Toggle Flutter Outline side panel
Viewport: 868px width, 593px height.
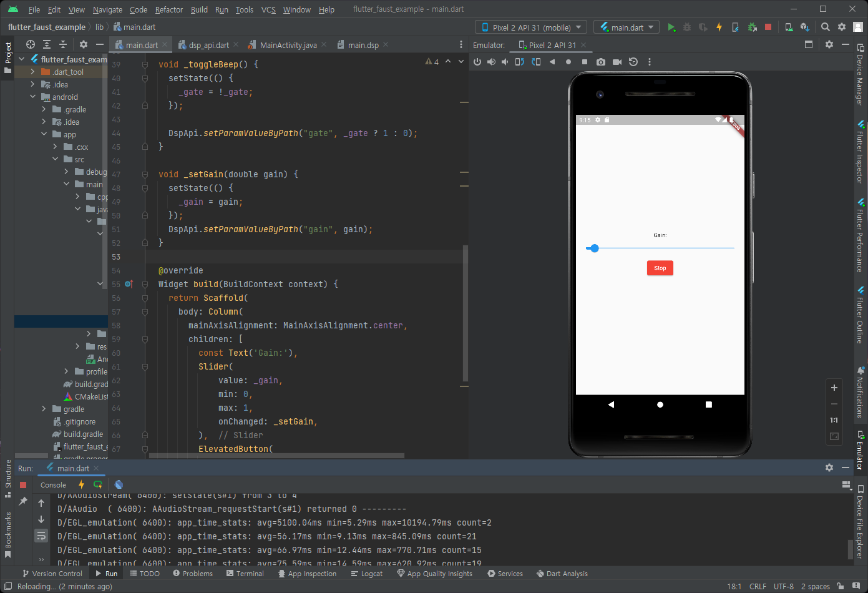(861, 316)
